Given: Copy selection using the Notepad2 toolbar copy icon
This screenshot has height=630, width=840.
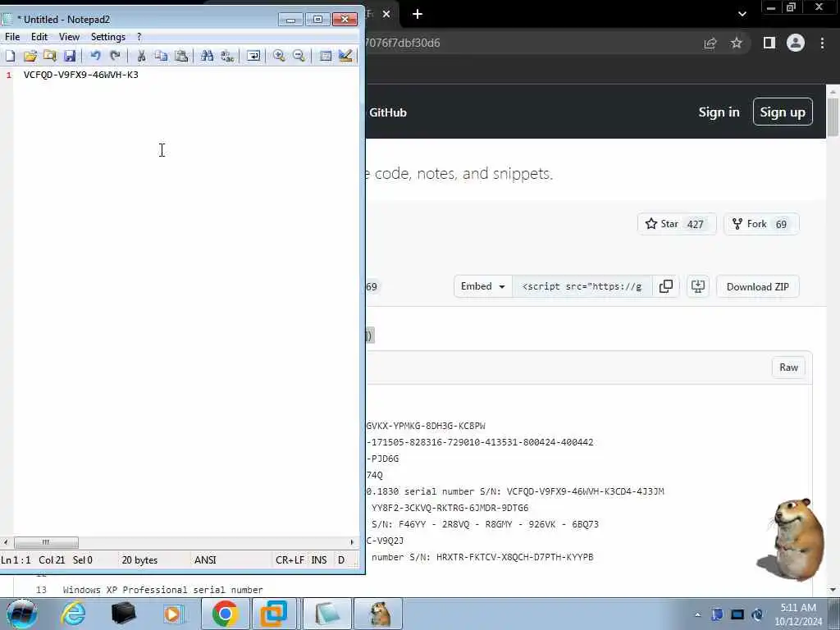Looking at the screenshot, I should [x=161, y=56].
